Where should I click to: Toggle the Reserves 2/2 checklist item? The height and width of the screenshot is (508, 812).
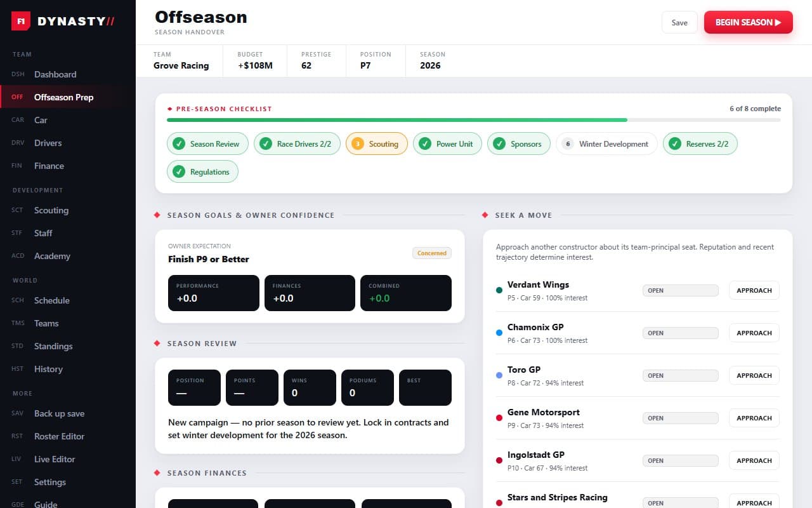tap(700, 144)
